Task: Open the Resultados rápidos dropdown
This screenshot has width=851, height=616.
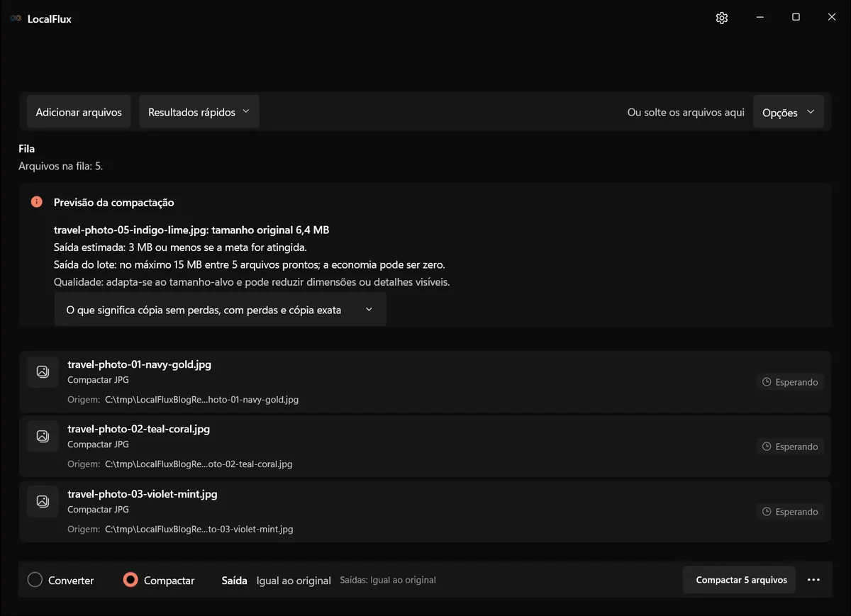Action: [x=199, y=112]
